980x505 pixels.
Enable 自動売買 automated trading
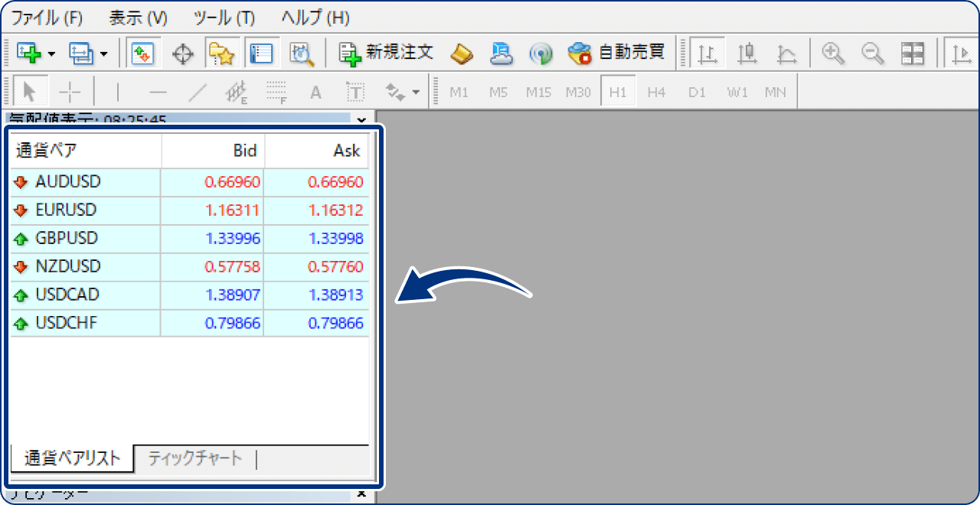[612, 53]
